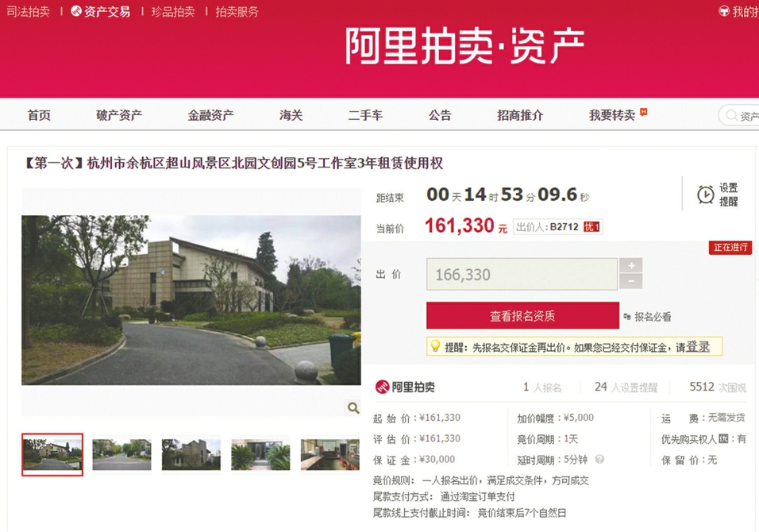The height and width of the screenshot is (532, 759).
Task: Click the 阿里拍卖 logo icon
Action: [383, 387]
